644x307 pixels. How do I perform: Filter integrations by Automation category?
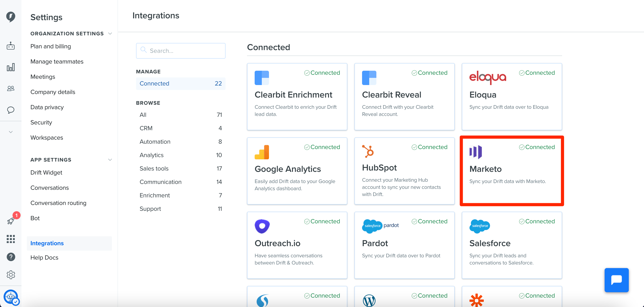click(x=181, y=142)
